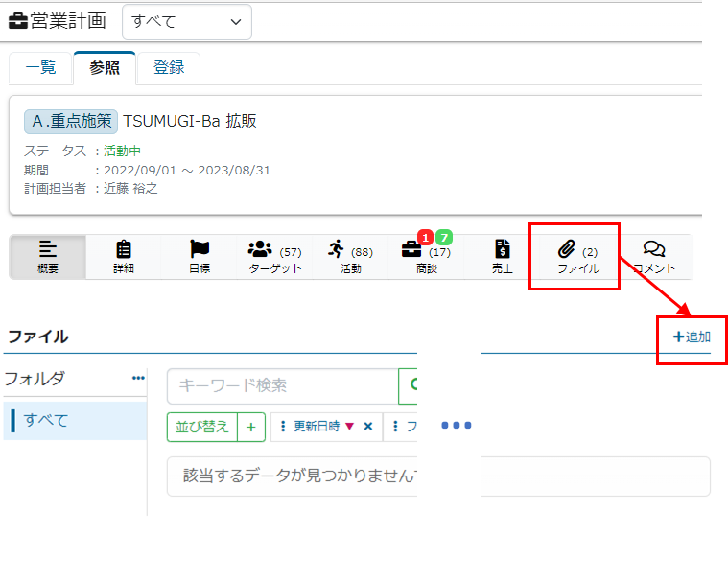The height and width of the screenshot is (581, 728).
Task: Click the A.重点施策 category label
Action: tap(71, 121)
